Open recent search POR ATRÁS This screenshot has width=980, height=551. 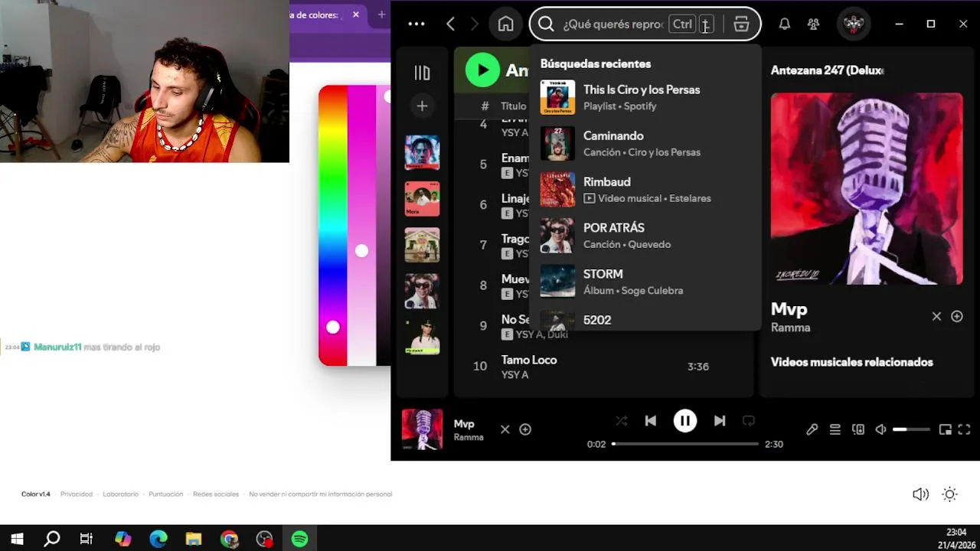pos(645,235)
